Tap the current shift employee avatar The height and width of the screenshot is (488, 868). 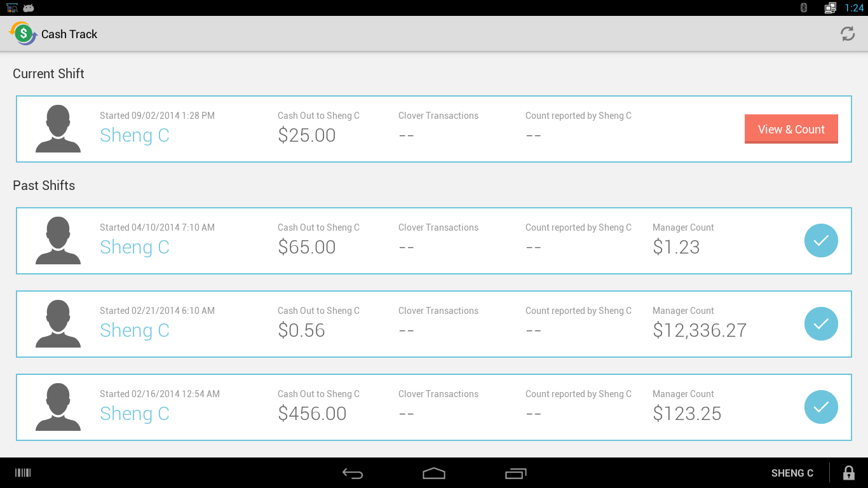click(x=58, y=129)
